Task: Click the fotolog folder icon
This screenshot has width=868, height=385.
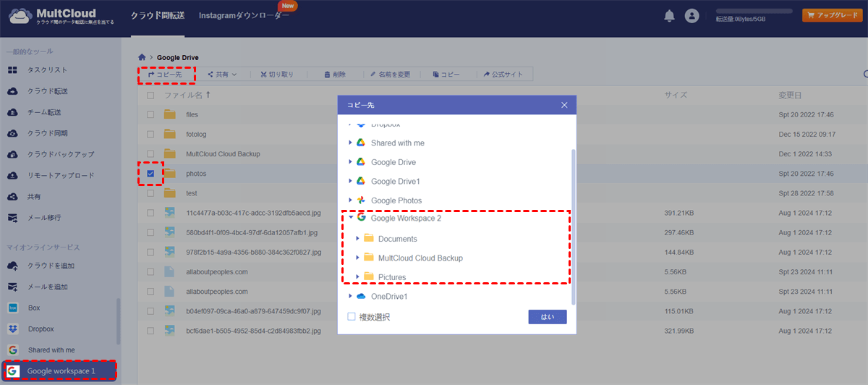Action: (170, 134)
